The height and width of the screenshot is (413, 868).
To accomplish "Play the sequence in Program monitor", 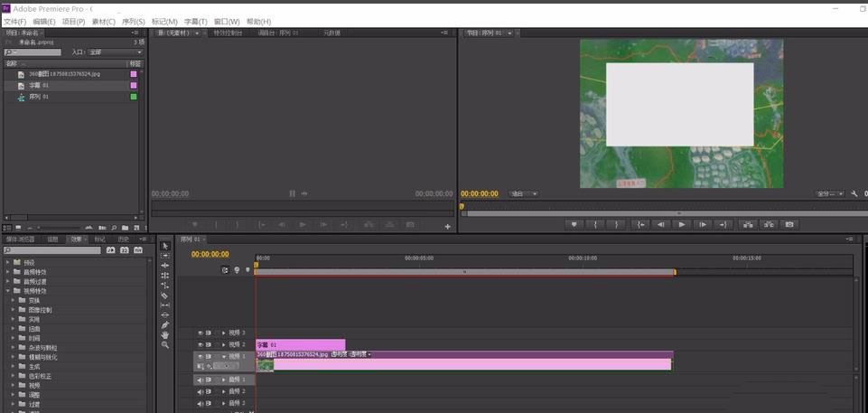I will coord(681,225).
